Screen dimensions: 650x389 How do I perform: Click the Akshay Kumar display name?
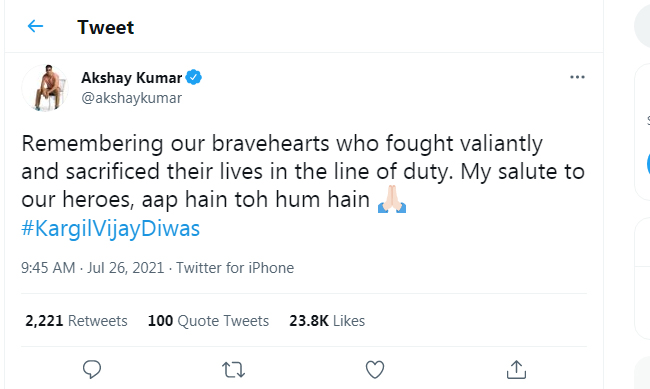(131, 78)
